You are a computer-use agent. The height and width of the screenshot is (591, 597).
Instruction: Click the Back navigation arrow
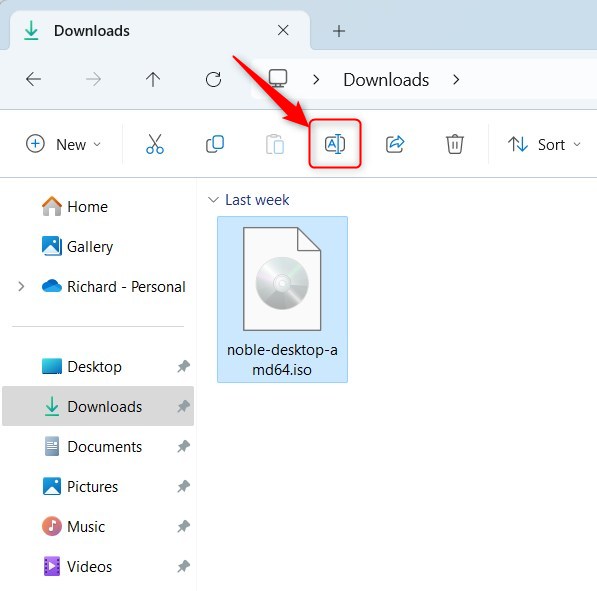tap(34, 80)
